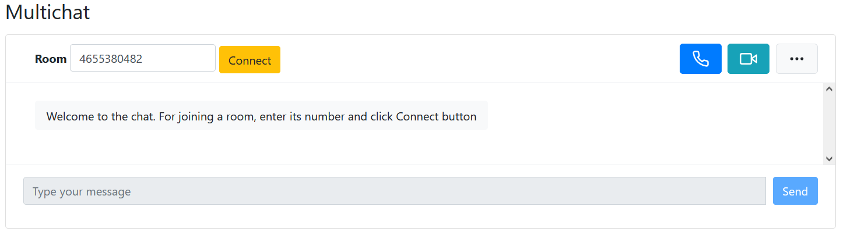Tap the teal video camera button
This screenshot has width=868, height=249.
tap(748, 59)
